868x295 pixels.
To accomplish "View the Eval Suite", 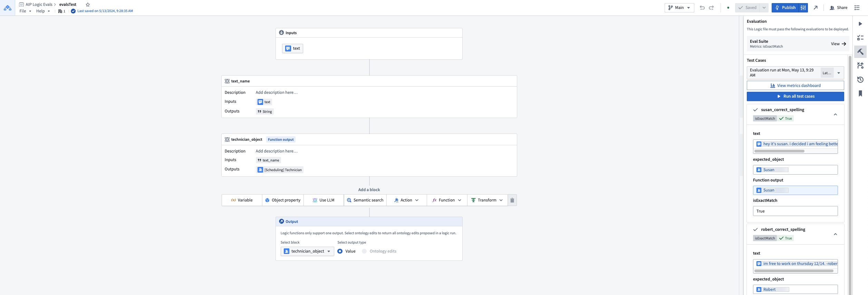I will point(838,44).
